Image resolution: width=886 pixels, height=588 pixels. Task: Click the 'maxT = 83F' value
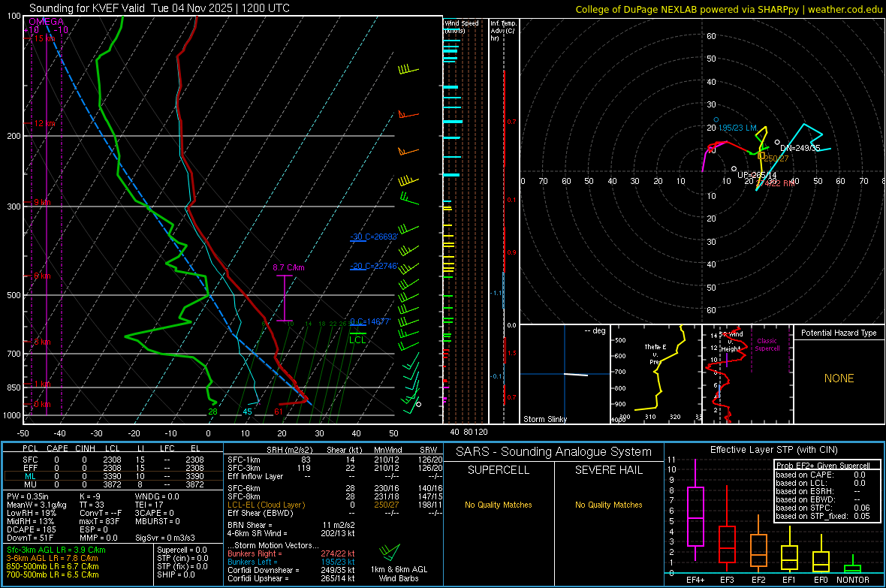(x=99, y=520)
